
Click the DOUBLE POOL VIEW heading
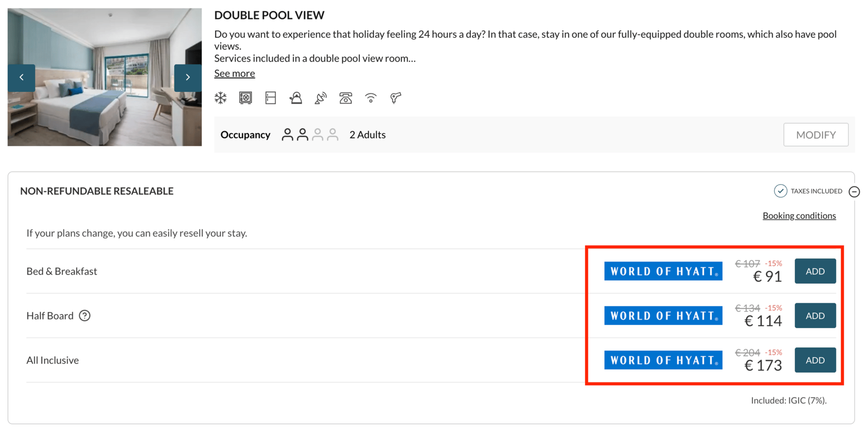pos(269,15)
